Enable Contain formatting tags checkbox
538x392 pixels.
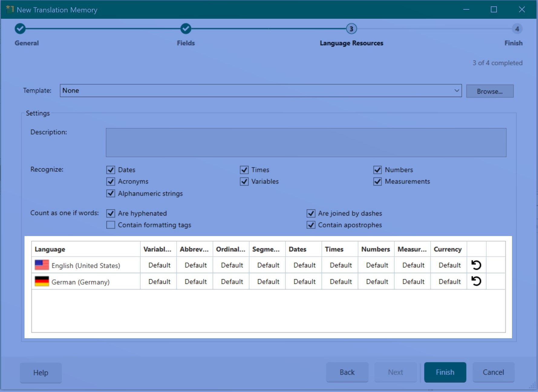111,225
